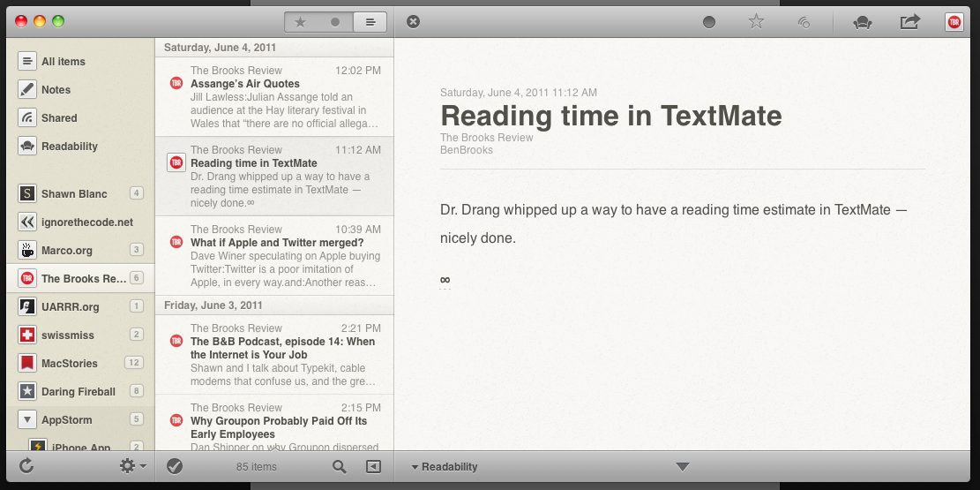Open the share arrow menu
The image size is (980, 490).
click(x=910, y=22)
